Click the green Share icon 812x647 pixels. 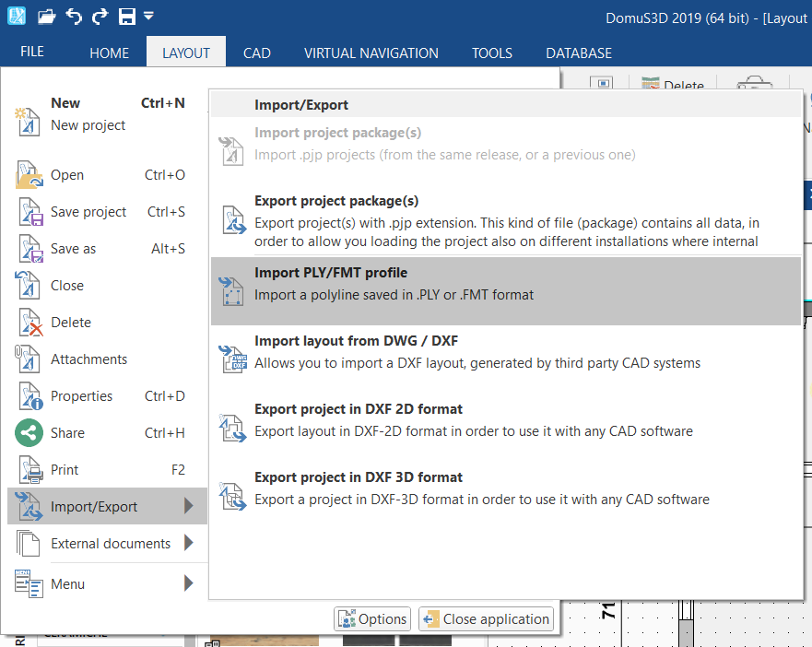coord(29,433)
